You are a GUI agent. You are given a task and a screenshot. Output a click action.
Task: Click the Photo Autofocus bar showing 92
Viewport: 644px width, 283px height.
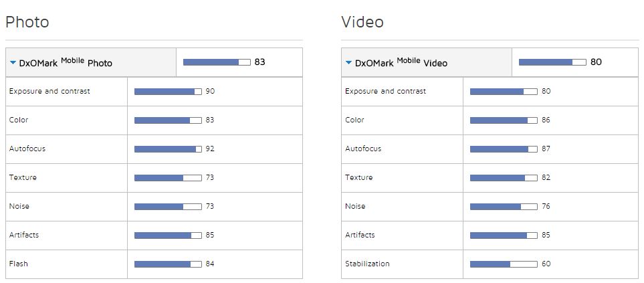click(x=168, y=149)
